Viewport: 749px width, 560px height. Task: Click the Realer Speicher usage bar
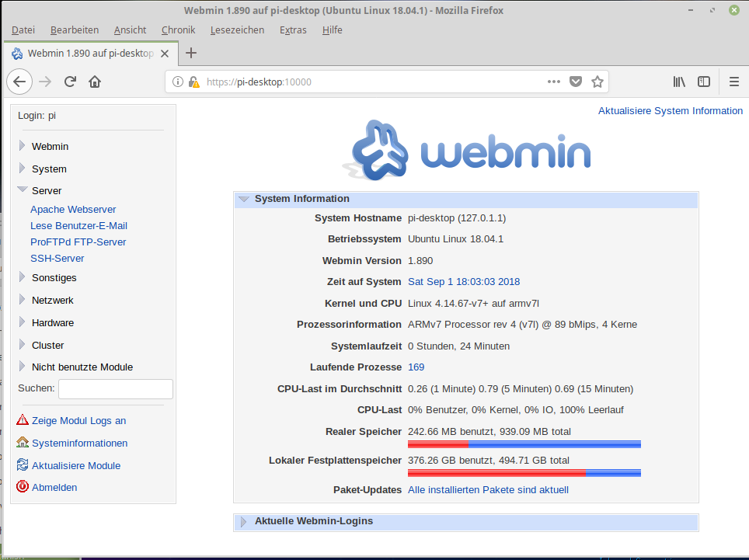pyautogui.click(x=524, y=444)
